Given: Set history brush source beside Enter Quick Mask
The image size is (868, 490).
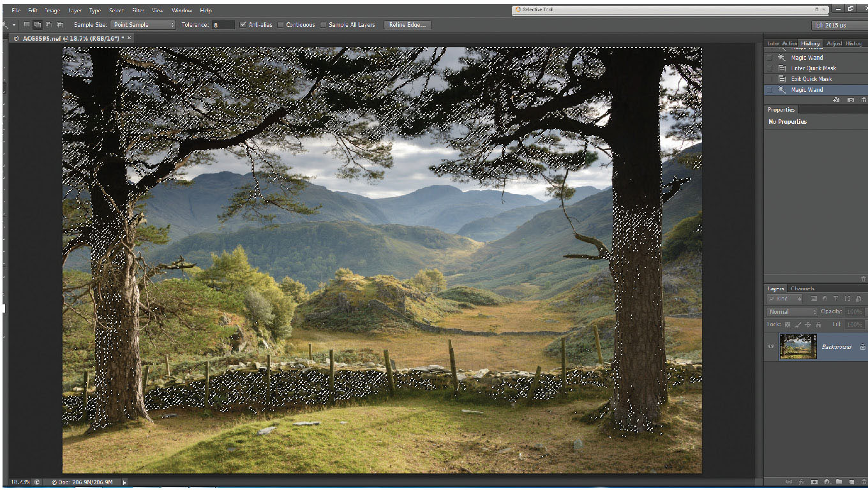Looking at the screenshot, I should (770, 68).
